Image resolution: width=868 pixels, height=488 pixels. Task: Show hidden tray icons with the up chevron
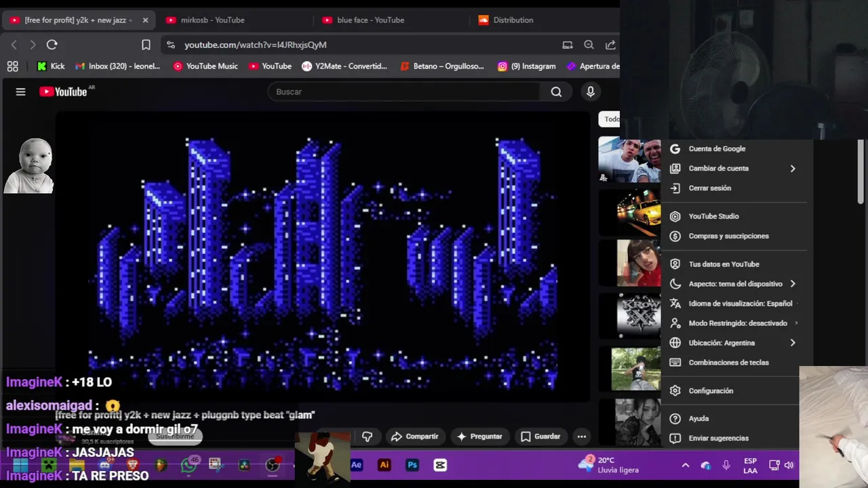click(x=686, y=465)
